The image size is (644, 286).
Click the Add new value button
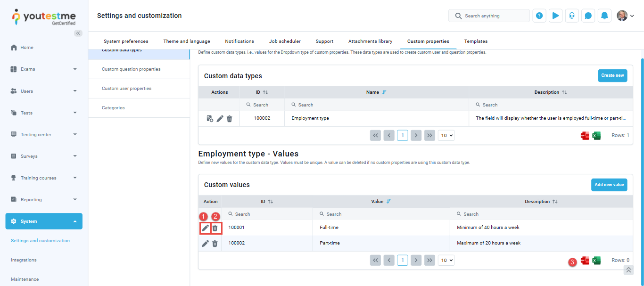609,185
